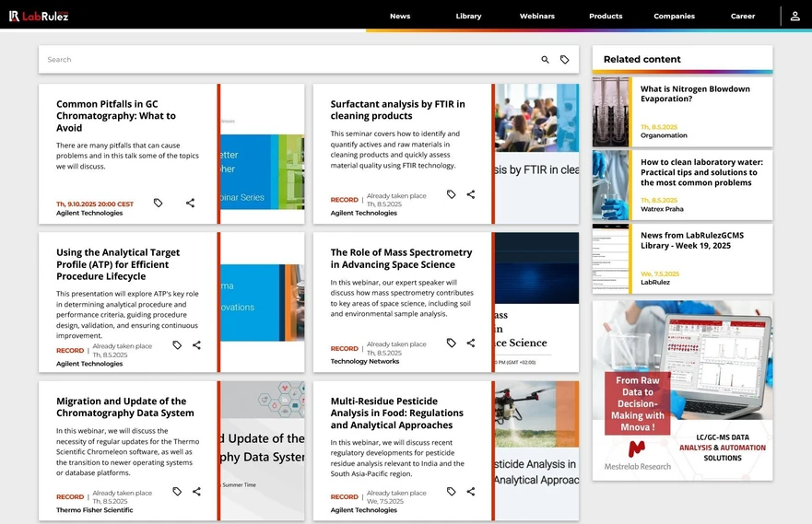The width and height of the screenshot is (812, 524).
Task: Tag icon on Migration and Update card
Action: 177,492
